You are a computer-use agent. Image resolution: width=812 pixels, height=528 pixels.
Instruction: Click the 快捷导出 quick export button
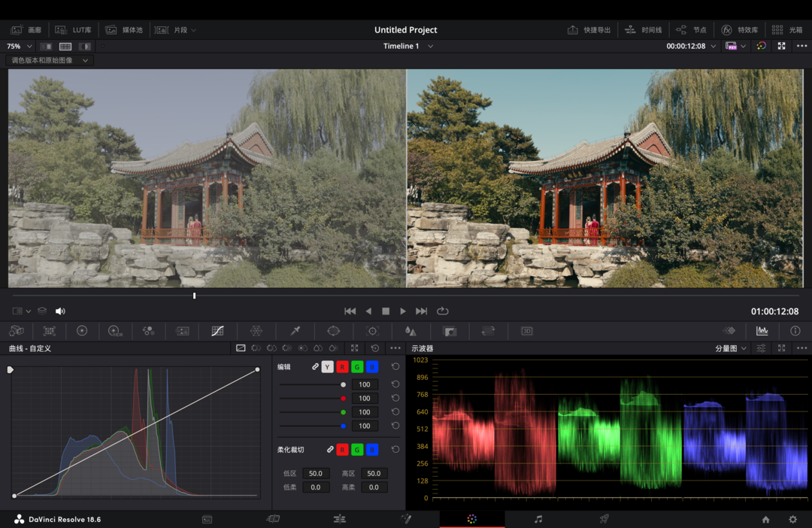tap(589, 30)
